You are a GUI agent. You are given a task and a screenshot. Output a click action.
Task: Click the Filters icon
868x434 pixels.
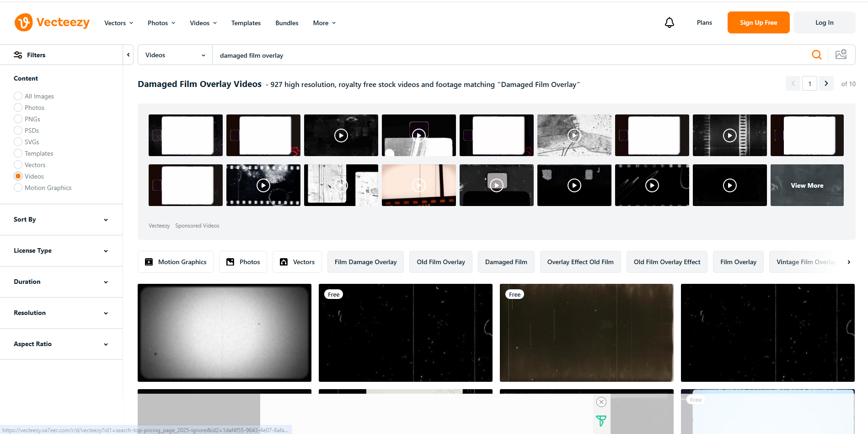pyautogui.click(x=17, y=54)
